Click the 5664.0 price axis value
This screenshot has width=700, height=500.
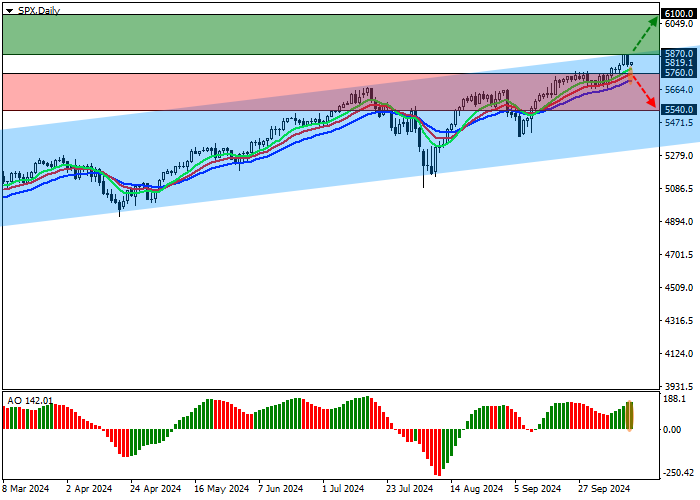(679, 90)
